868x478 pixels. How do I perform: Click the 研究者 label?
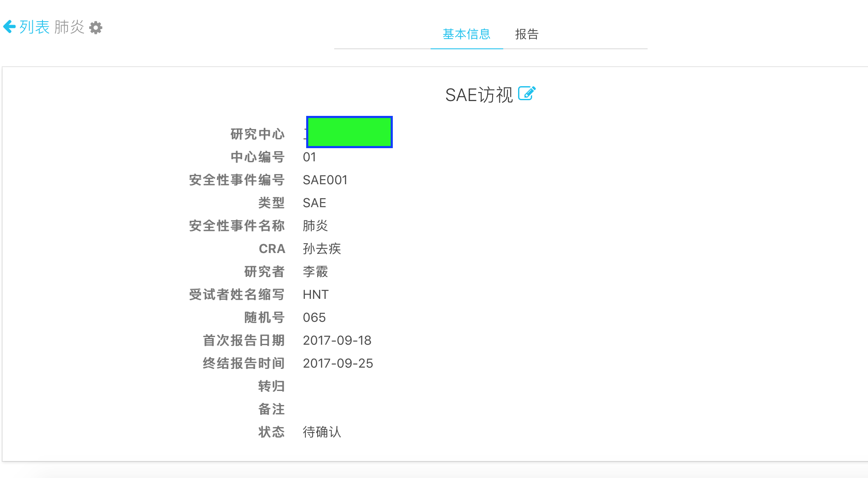pos(265,272)
